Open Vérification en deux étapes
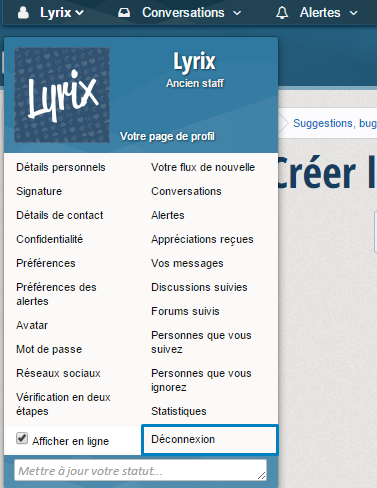This screenshot has width=377, height=488. tap(63, 404)
